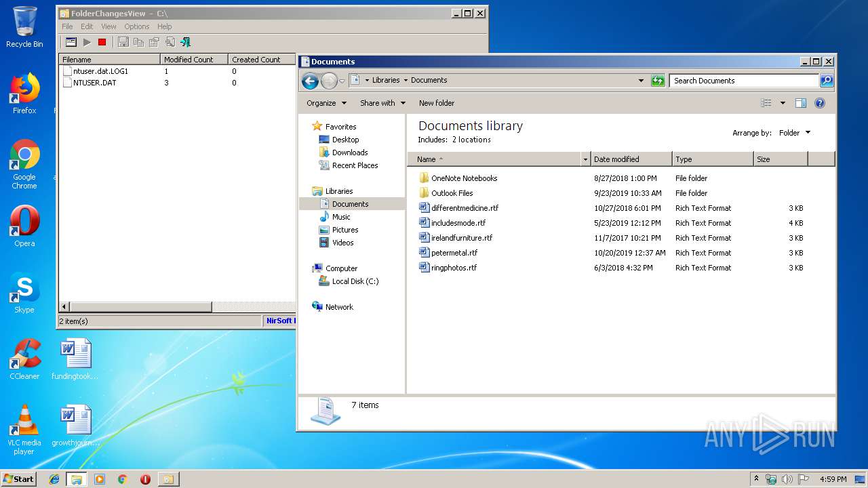Select the ntuser.dat.LOG1 row

pyautogui.click(x=100, y=71)
